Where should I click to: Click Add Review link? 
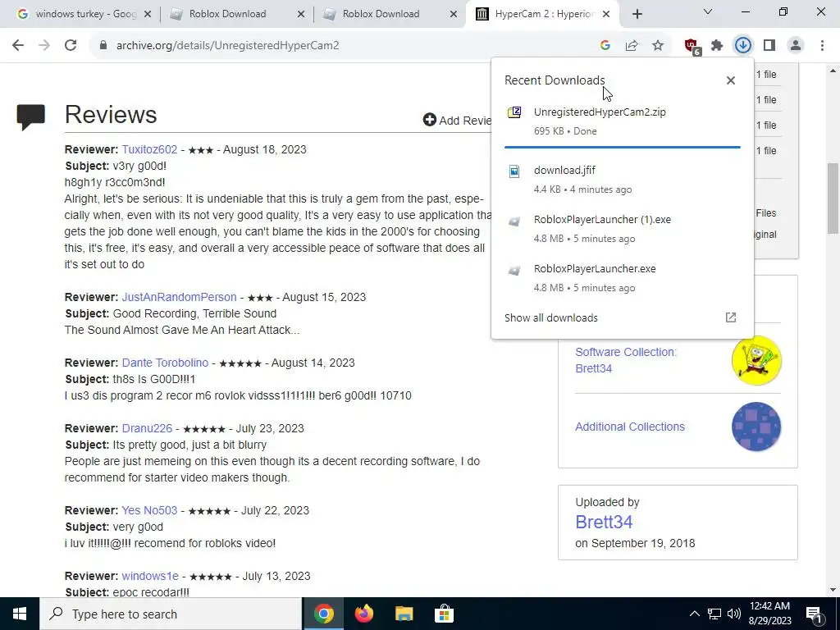point(457,120)
